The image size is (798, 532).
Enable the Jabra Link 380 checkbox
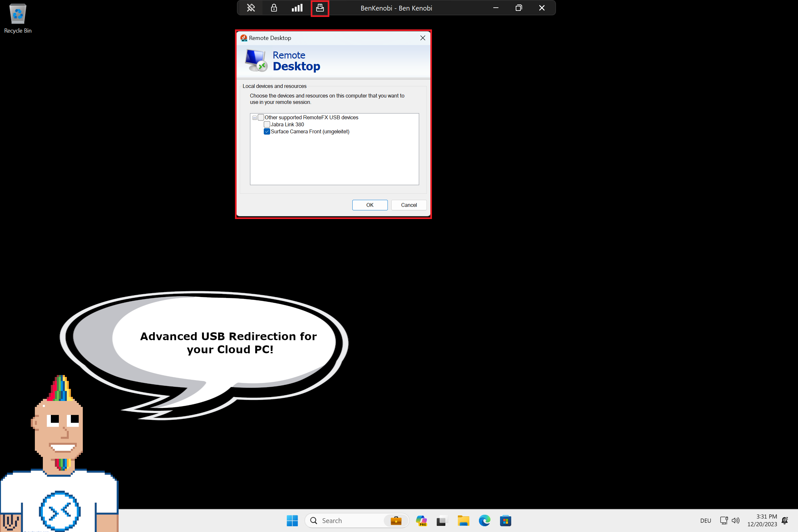click(x=267, y=124)
